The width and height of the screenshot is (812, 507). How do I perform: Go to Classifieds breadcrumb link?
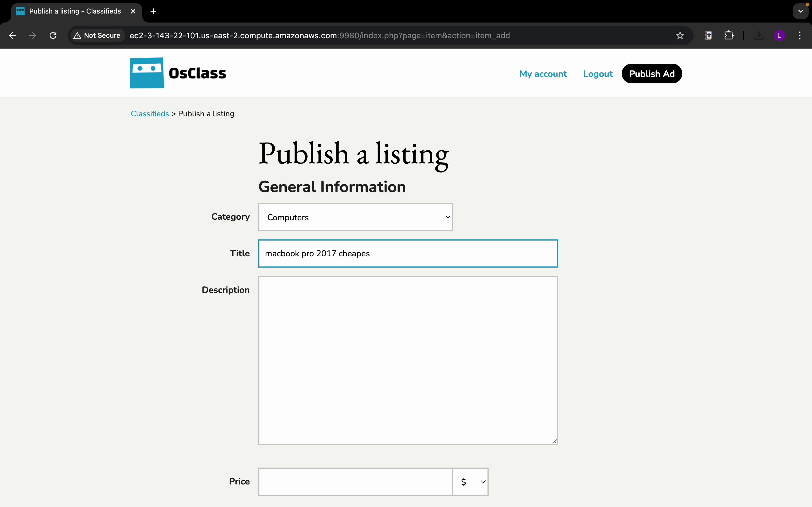pos(150,114)
